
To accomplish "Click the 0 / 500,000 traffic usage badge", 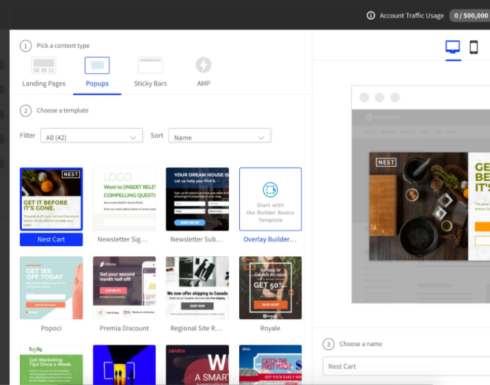I will coord(470,16).
